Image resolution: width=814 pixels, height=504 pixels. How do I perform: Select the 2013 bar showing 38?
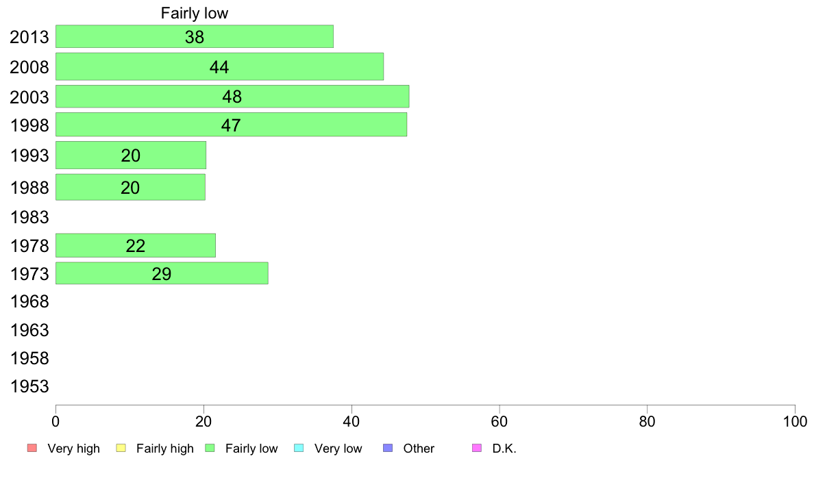tap(194, 37)
